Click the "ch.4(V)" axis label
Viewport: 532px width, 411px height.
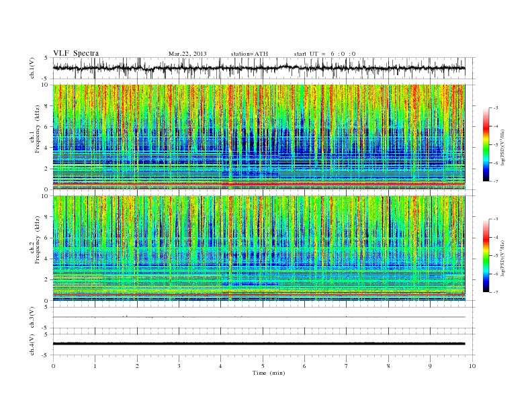pos(32,345)
